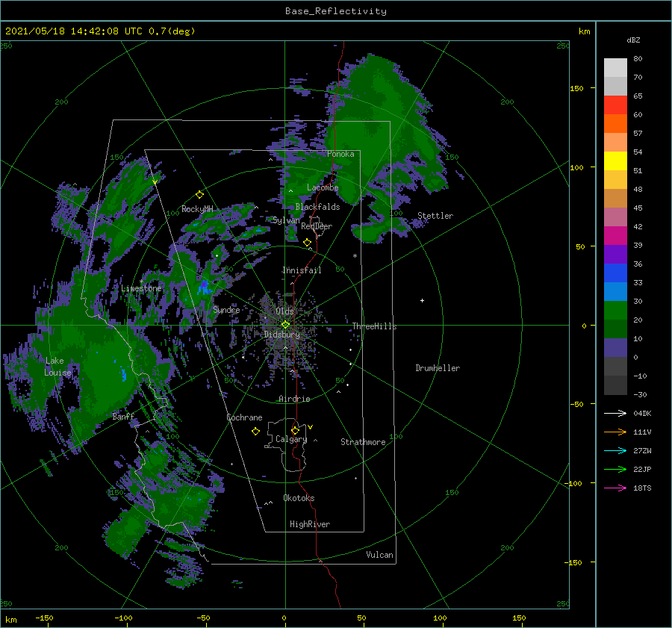
Task: Click the magenta 18TS arrow in legend
Action: click(x=615, y=488)
